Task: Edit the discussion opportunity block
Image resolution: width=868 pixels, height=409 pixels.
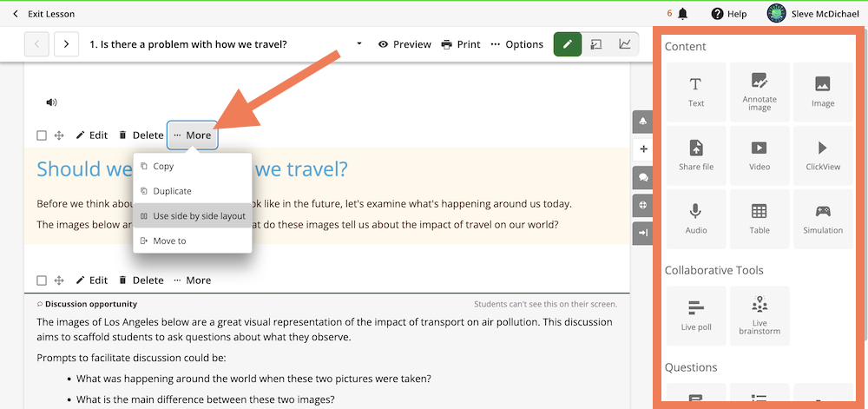Action: point(92,280)
